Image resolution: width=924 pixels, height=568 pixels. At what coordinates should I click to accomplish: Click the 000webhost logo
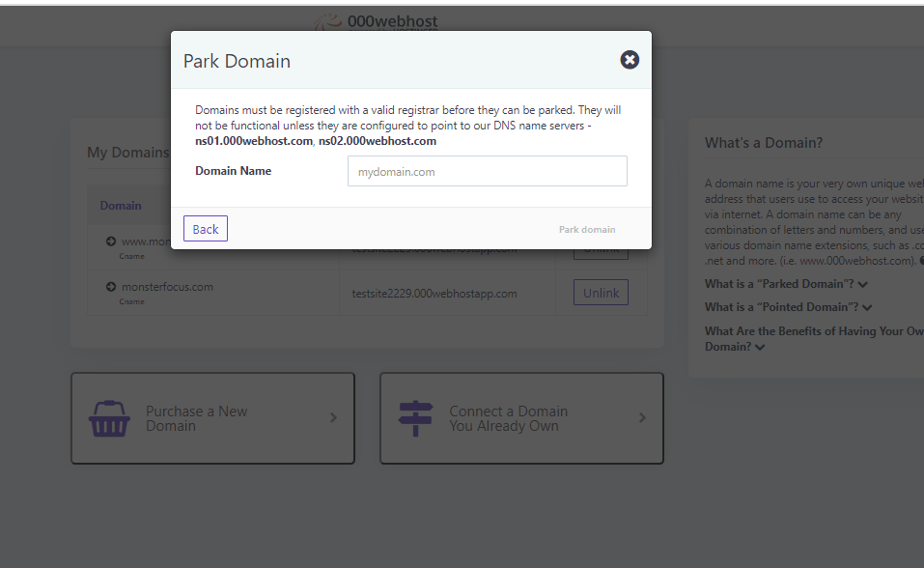[x=378, y=22]
